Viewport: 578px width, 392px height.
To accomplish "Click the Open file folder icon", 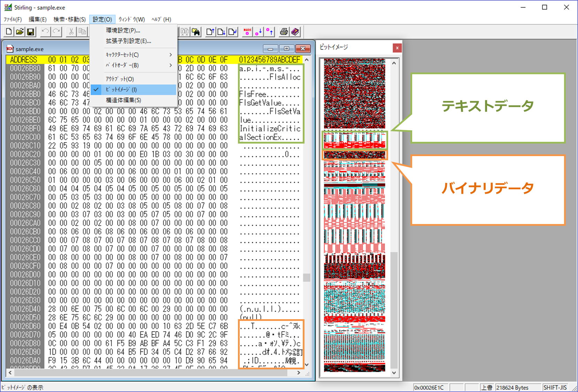I will tap(20, 32).
